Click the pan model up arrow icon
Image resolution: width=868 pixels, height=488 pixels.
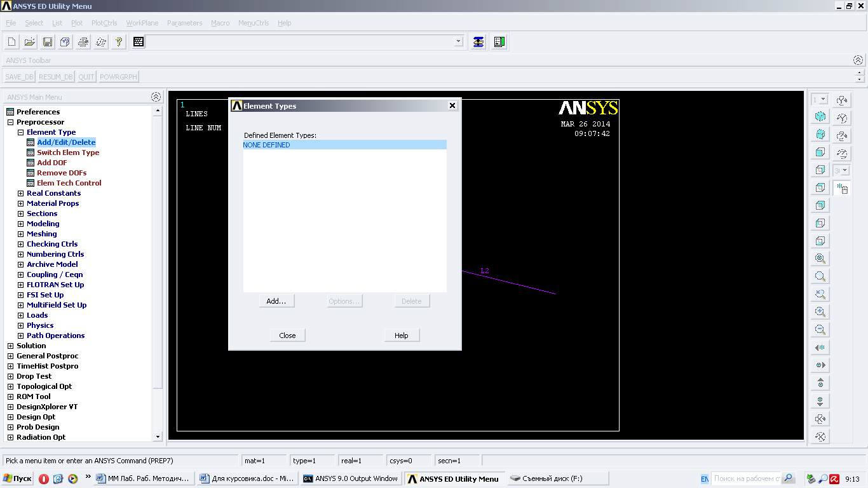(820, 383)
